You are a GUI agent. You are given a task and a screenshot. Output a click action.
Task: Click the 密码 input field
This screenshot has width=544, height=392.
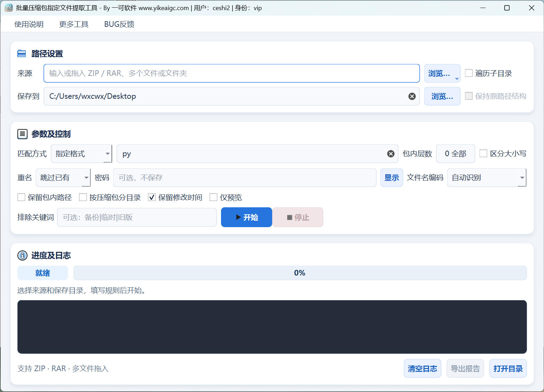(x=245, y=178)
